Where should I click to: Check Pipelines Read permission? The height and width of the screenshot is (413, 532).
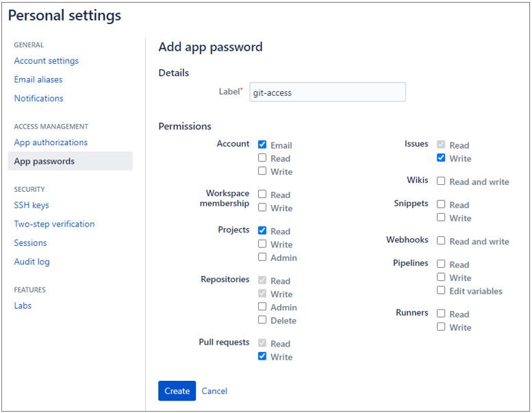tap(441, 264)
